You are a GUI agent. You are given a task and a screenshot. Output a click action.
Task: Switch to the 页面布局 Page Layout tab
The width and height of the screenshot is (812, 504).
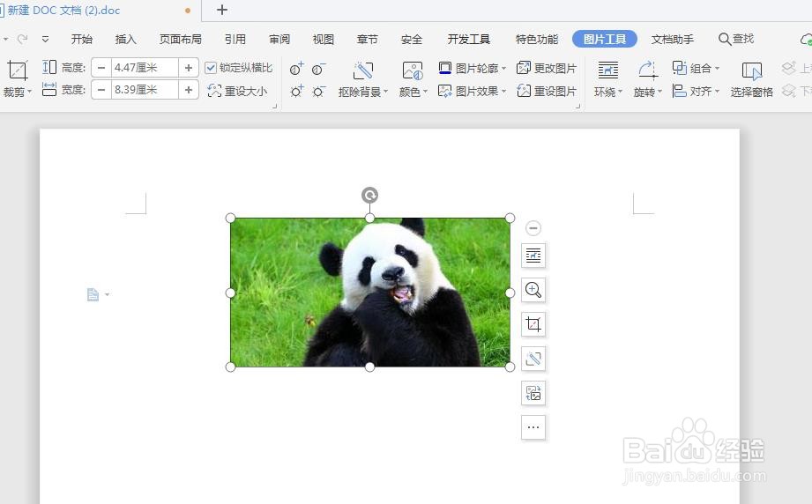[180, 39]
